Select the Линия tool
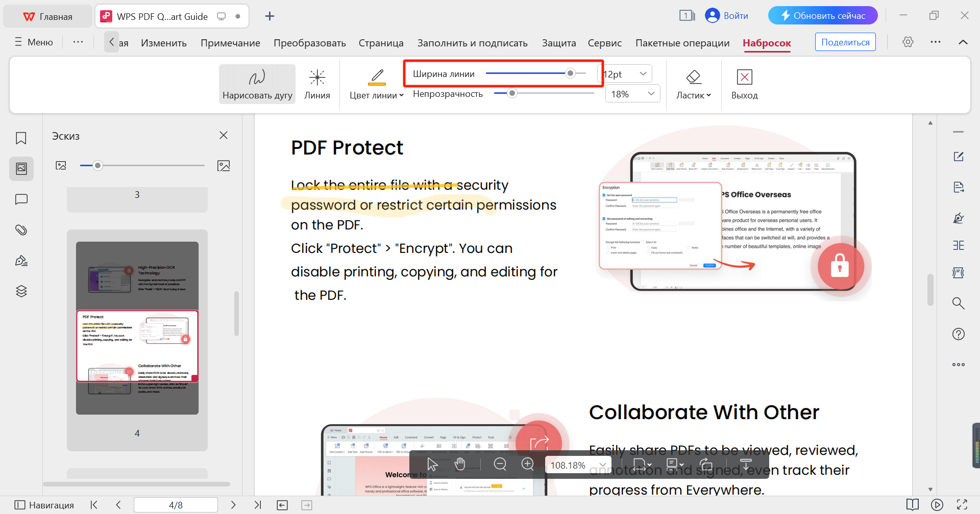980x514 pixels. point(317,83)
